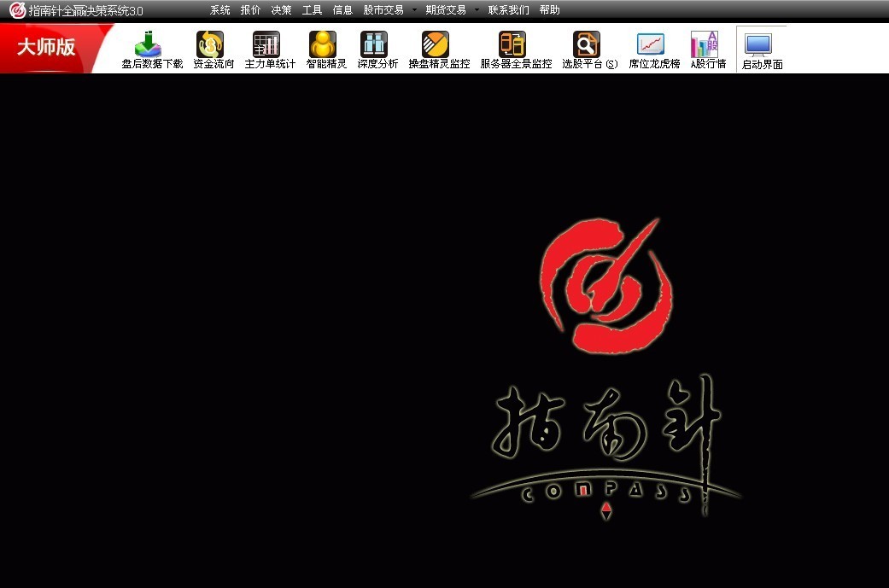Open the 信息 menu
This screenshot has height=588, width=889.
click(342, 10)
